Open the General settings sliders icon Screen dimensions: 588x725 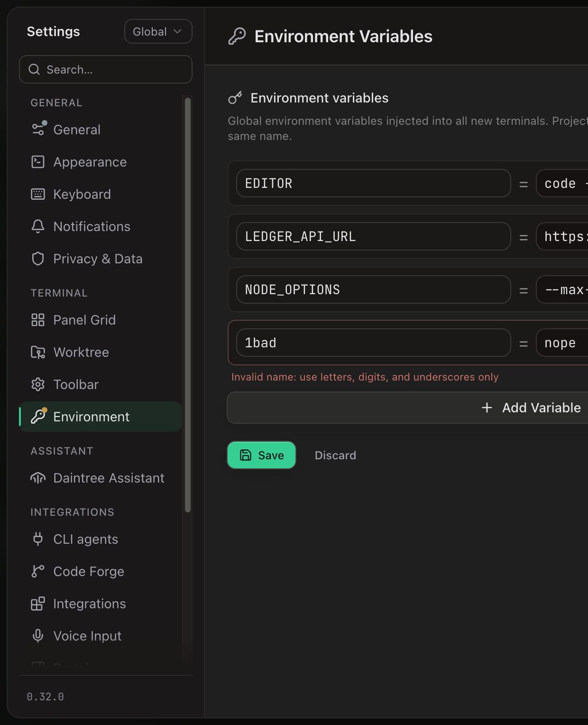pos(38,130)
